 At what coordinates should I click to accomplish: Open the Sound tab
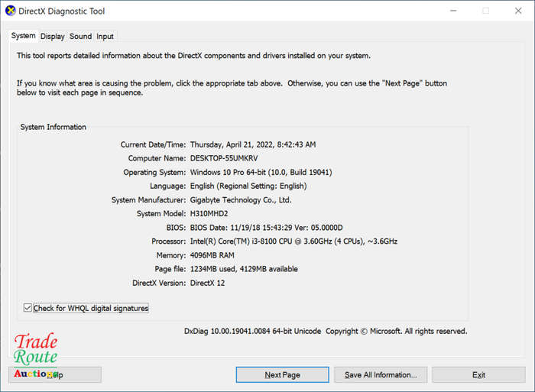(80, 37)
